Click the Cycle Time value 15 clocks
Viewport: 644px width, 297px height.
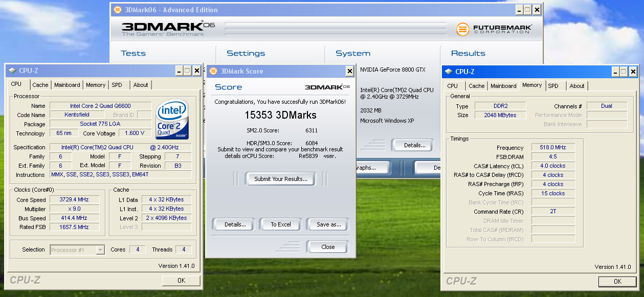(x=553, y=193)
